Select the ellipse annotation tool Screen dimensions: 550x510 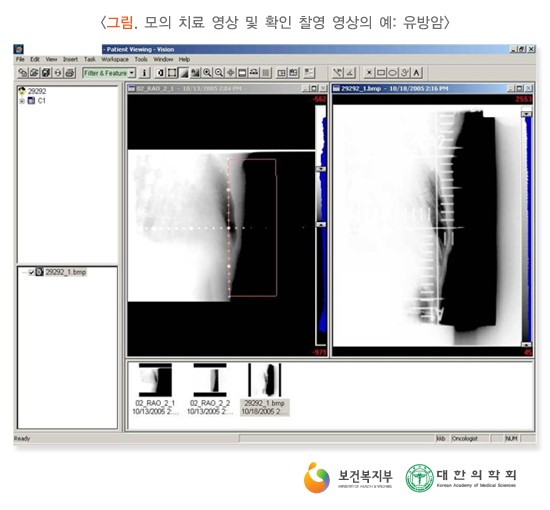point(393,73)
